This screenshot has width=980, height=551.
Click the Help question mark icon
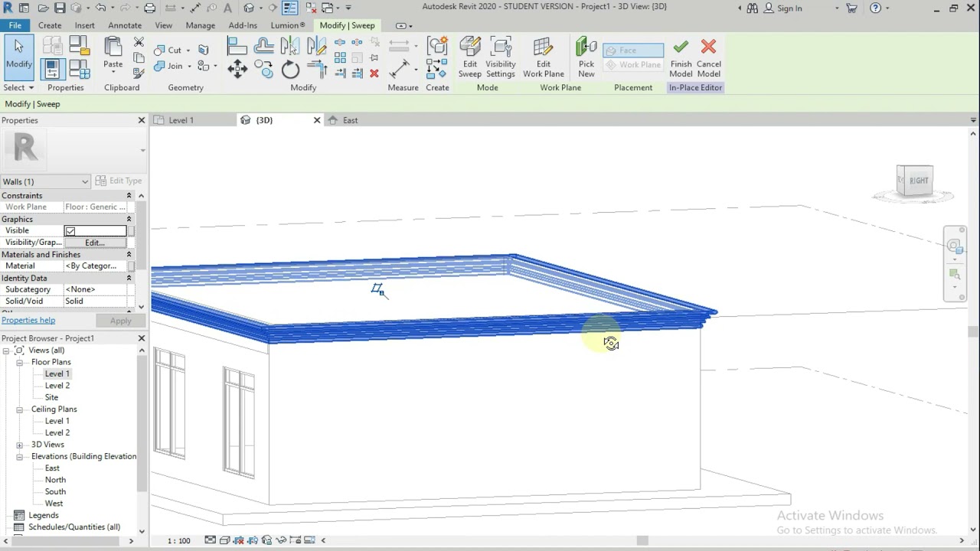pyautogui.click(x=875, y=8)
